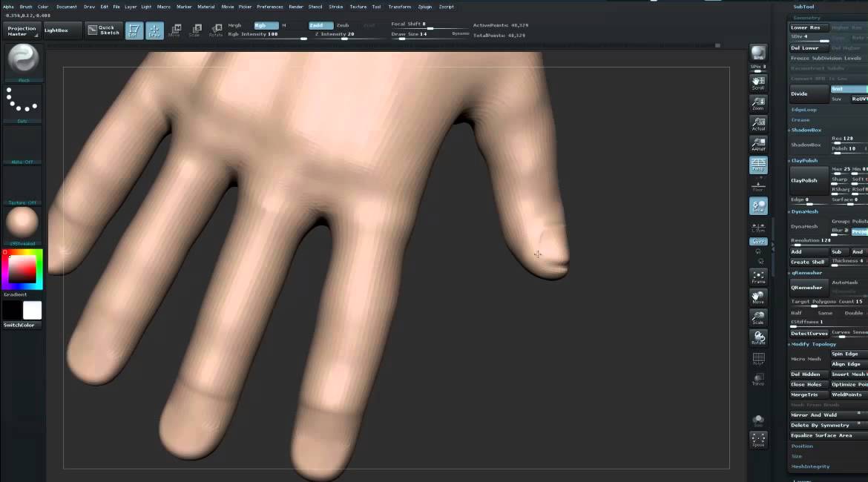Toggle the Persp perspective view icon
The height and width of the screenshot is (482, 868).
tap(758, 165)
